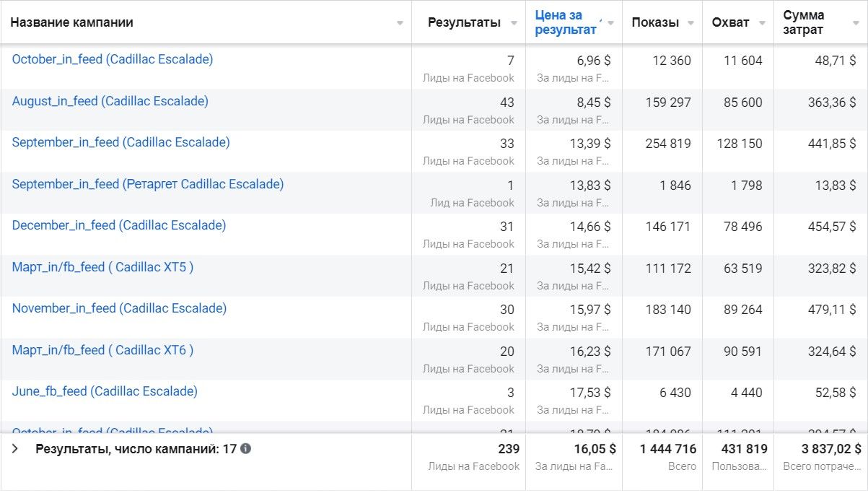
Task: Open the Март_in/fb_feed (Cadillac XT5) campaign
Action: click(102, 267)
